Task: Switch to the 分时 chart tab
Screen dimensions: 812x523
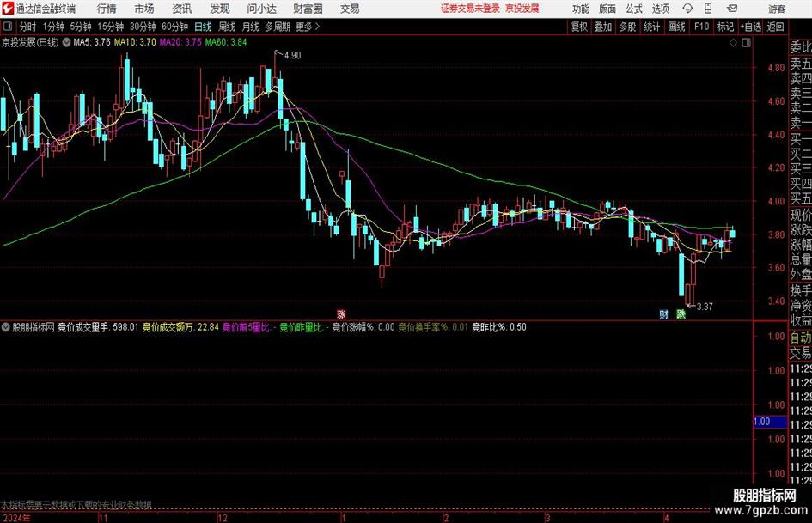Action: [x=28, y=27]
